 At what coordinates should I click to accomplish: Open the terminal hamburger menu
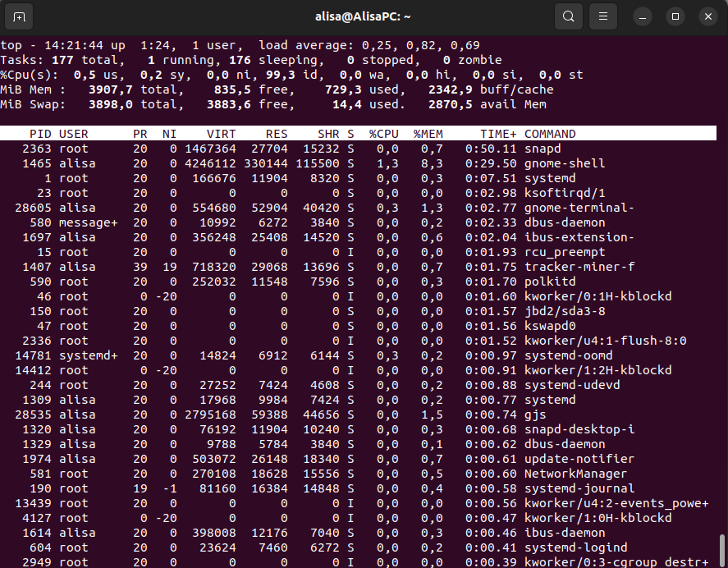tap(603, 16)
